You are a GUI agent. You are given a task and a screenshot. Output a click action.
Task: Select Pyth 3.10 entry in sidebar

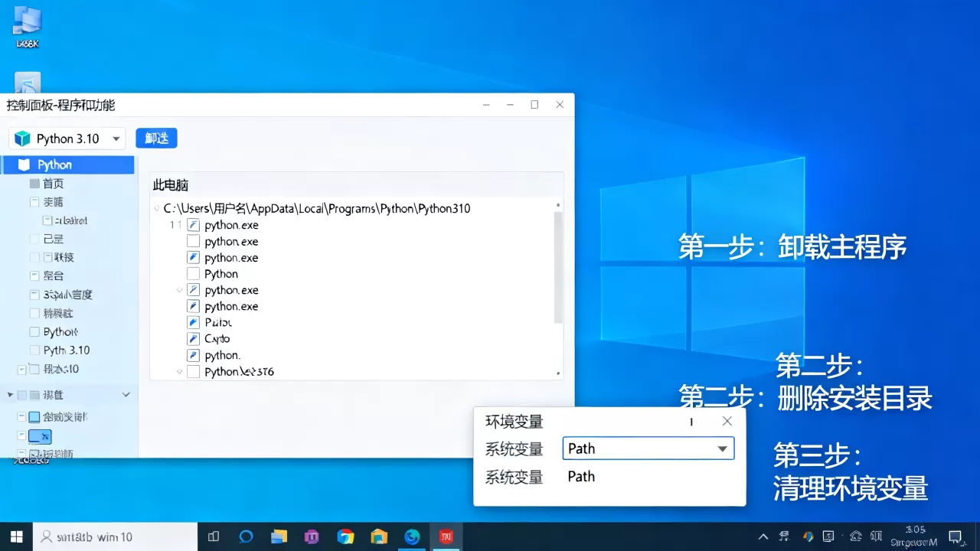(x=67, y=350)
